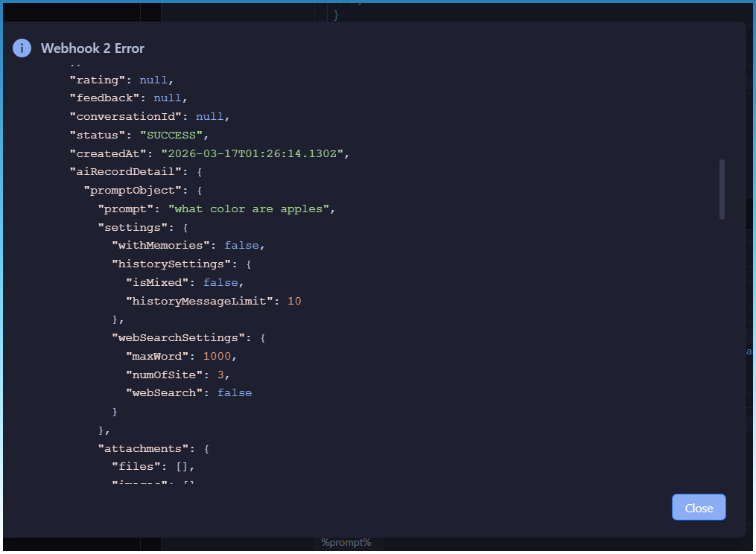Click the false value of webSearch
This screenshot has height=554, width=756.
(235, 392)
